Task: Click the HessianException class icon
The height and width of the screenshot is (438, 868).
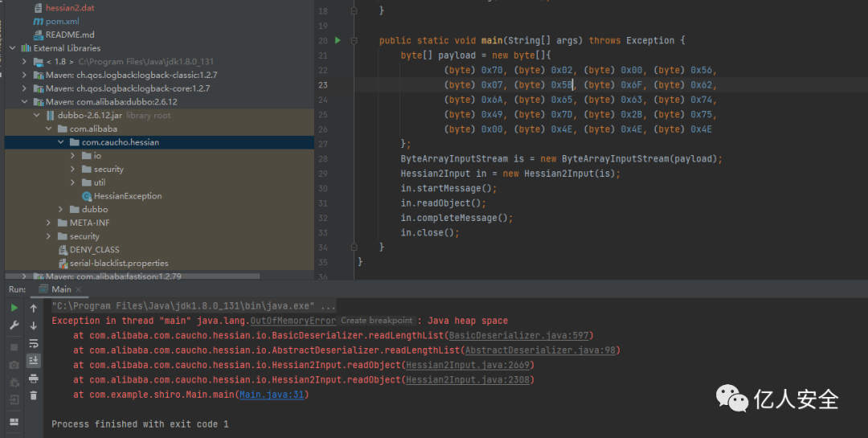Action: [86, 196]
